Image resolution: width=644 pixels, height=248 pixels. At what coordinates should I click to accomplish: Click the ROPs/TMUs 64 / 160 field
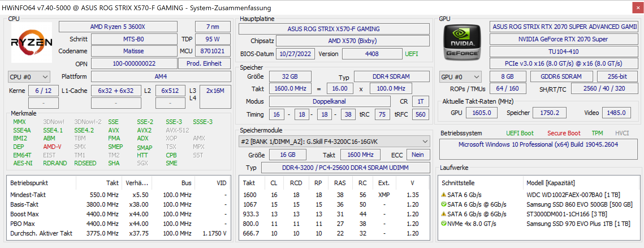(508, 88)
